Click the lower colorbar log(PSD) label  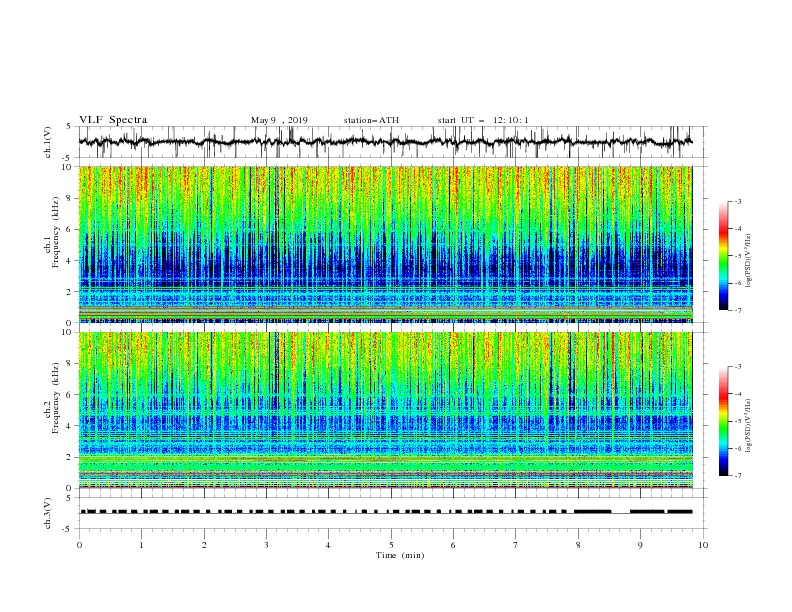(x=749, y=426)
